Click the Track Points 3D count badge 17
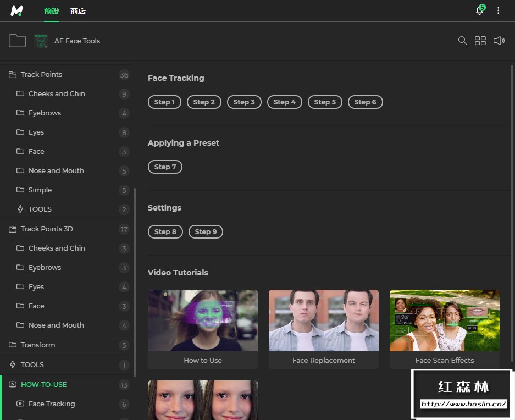Screen dimensions: 515x420 point(124,229)
